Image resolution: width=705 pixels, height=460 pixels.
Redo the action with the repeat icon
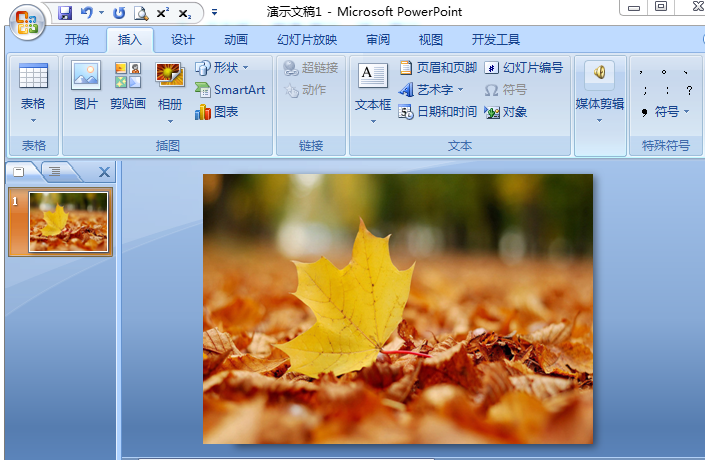119,13
